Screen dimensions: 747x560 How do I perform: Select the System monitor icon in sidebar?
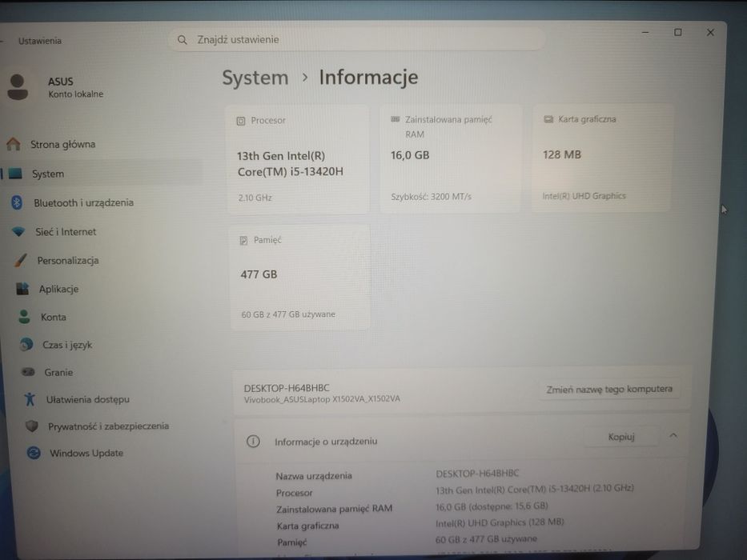[15, 174]
